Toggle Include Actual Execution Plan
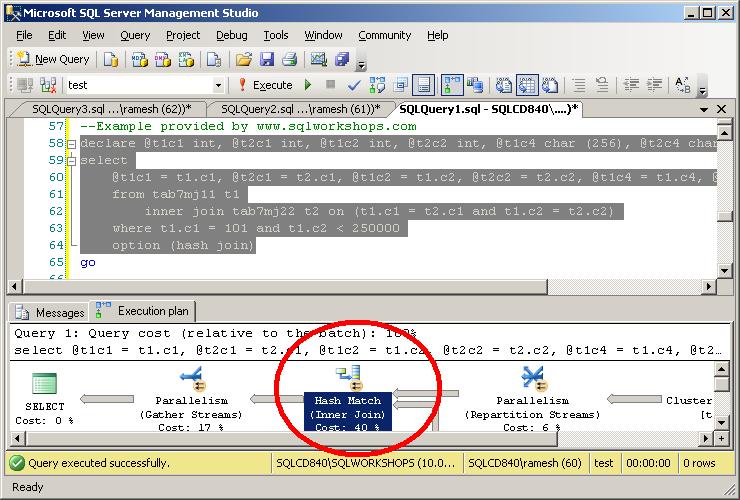Screen dimensions: 740x500 (452, 85)
